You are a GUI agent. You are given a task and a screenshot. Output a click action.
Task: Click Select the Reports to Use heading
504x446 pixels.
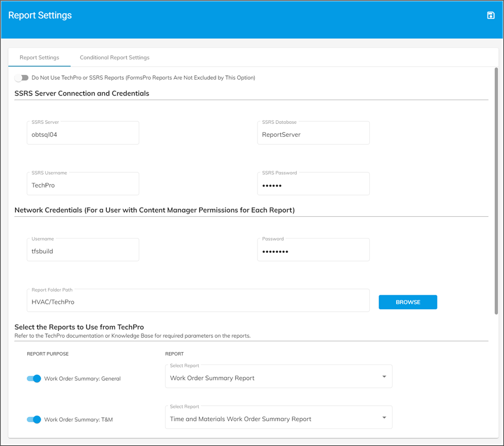pos(79,327)
